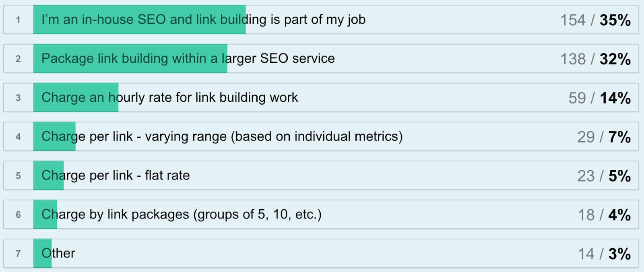Click the "Charge per link - flat rate" label
Image resolution: width=644 pixels, height=272 pixels.
coord(116,175)
